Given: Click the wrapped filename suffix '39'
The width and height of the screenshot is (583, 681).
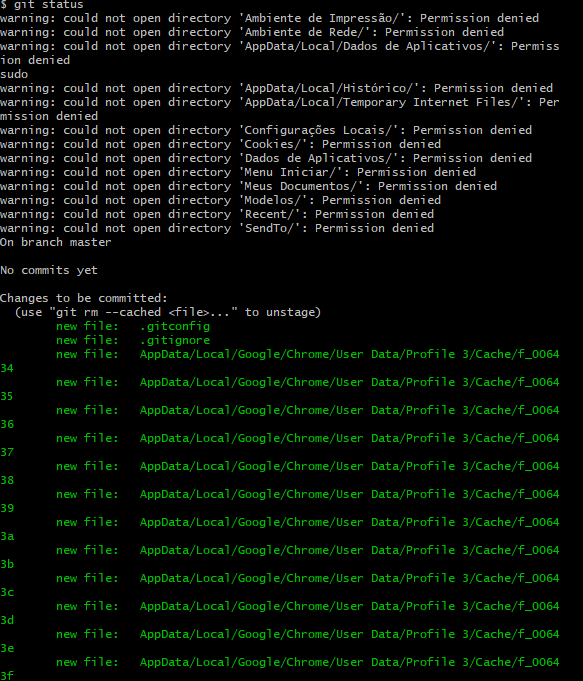Looking at the screenshot, I should tap(7, 508).
